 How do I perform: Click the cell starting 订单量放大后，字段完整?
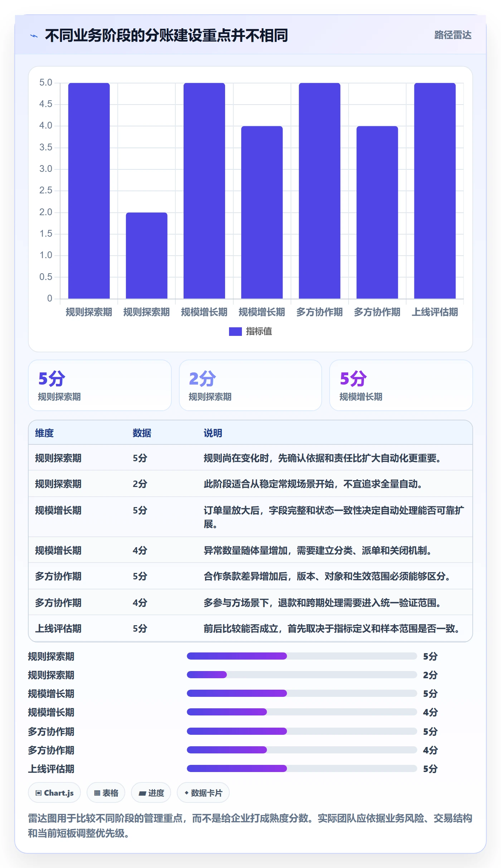click(x=334, y=517)
